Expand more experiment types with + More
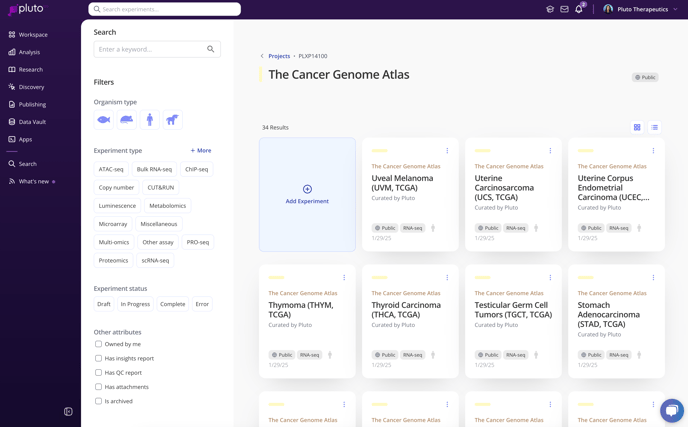The width and height of the screenshot is (688, 427). 201,151
